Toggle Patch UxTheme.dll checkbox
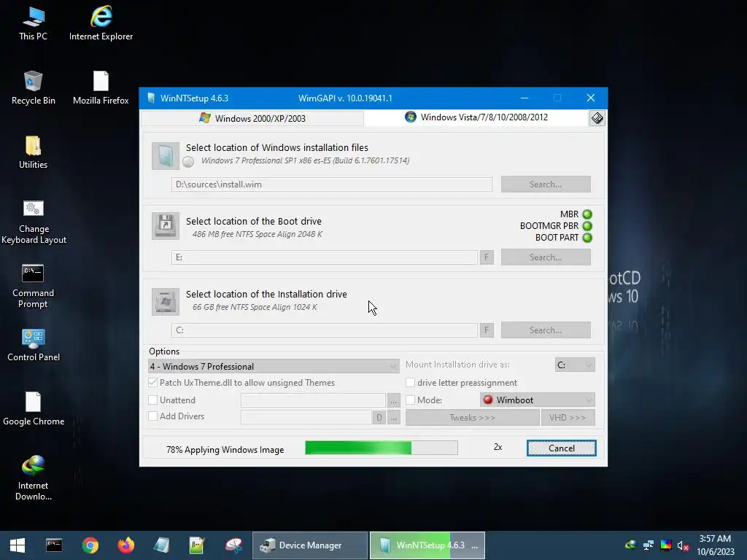Image resolution: width=747 pixels, height=560 pixels. pos(153,382)
